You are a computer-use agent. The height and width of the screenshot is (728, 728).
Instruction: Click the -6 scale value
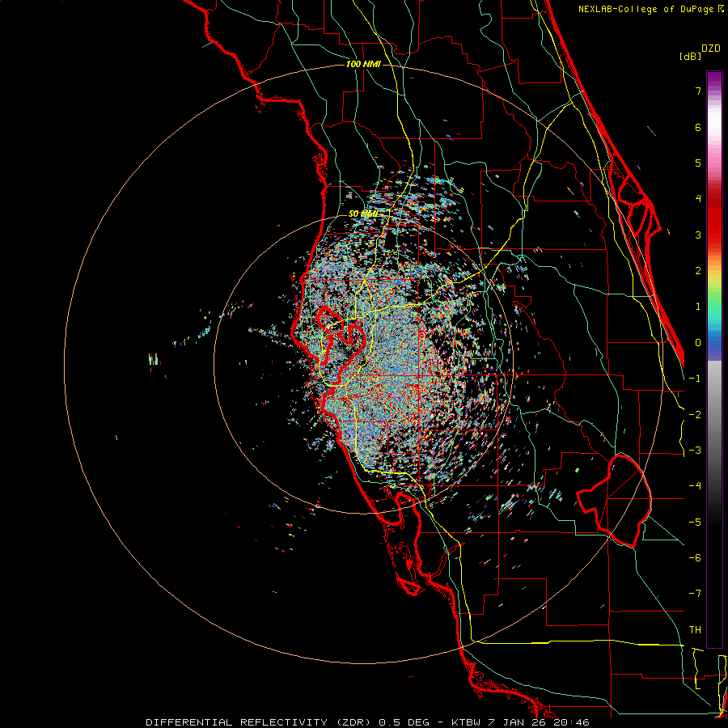tap(695, 558)
